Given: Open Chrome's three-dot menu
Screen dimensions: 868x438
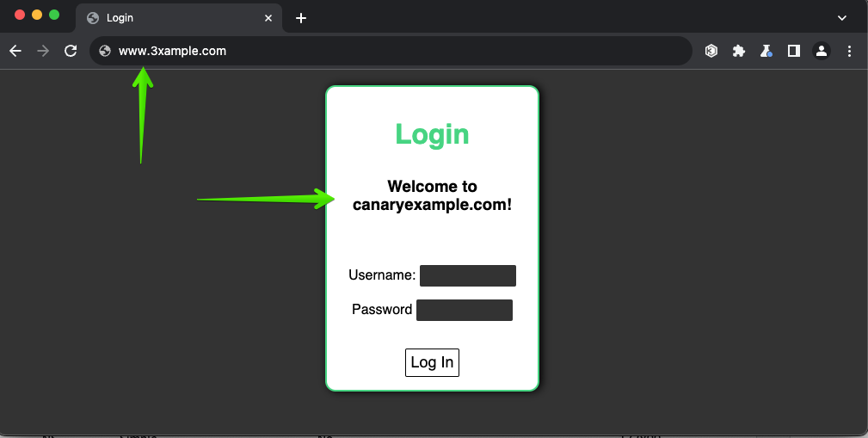Looking at the screenshot, I should pyautogui.click(x=850, y=51).
